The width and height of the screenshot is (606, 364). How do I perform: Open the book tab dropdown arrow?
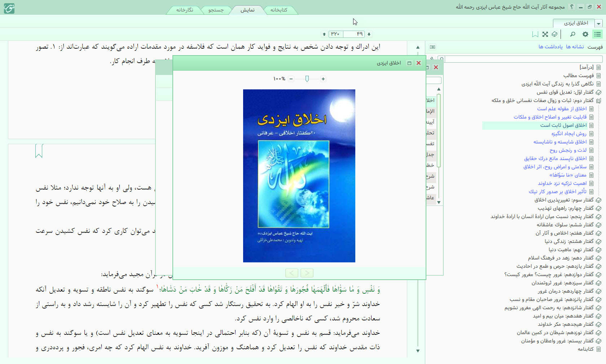pyautogui.click(x=599, y=23)
